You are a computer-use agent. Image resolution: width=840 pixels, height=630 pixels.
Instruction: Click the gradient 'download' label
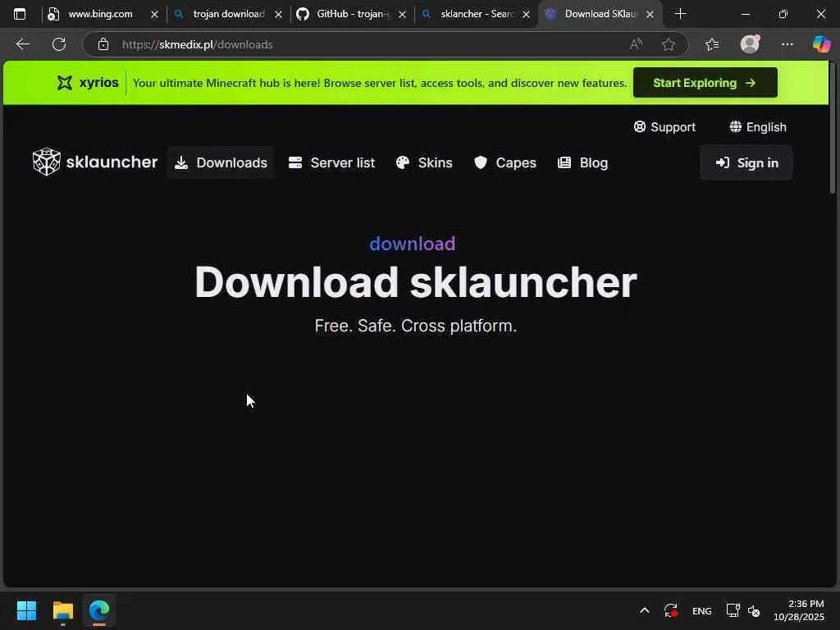(x=413, y=244)
